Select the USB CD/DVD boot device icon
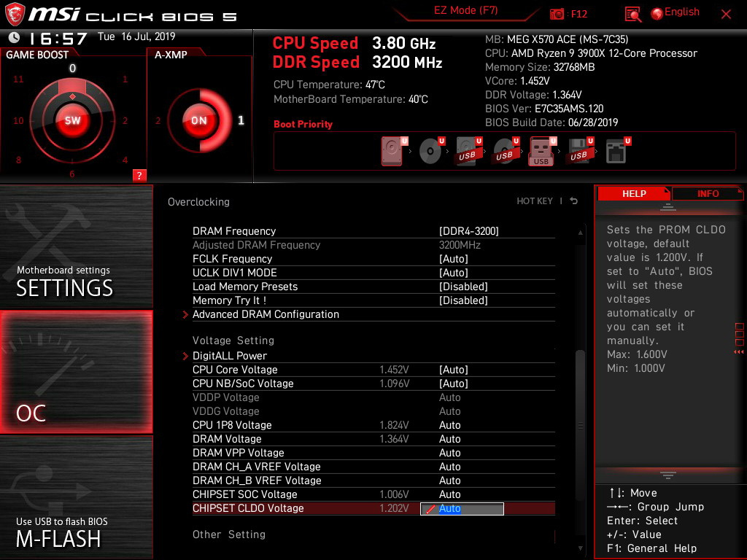This screenshot has width=747, height=560. 506,152
